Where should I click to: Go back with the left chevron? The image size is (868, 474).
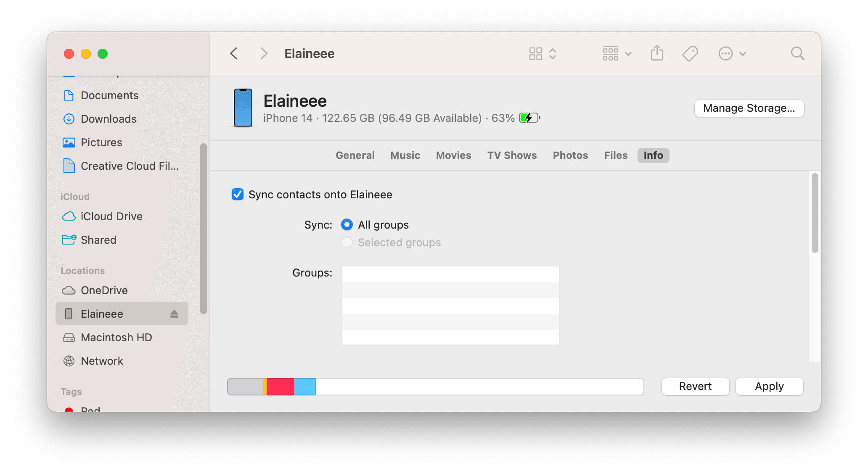pyautogui.click(x=234, y=53)
